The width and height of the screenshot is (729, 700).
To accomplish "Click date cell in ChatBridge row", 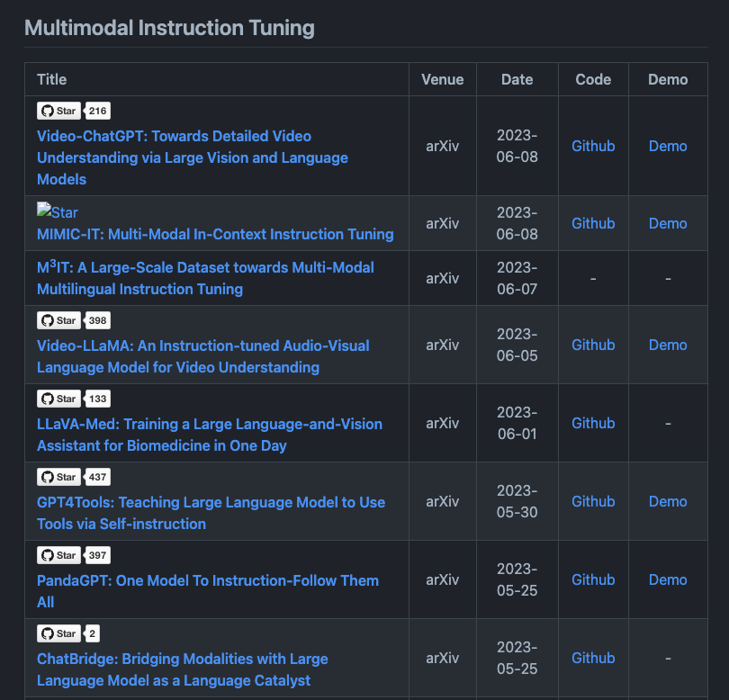I will click(517, 658).
